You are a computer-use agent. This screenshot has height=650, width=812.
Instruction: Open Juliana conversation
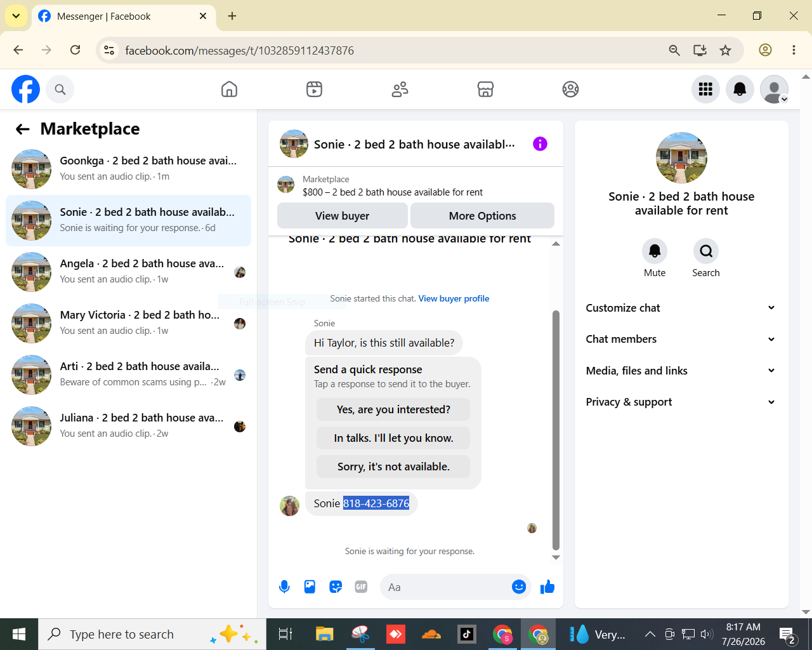[128, 426]
